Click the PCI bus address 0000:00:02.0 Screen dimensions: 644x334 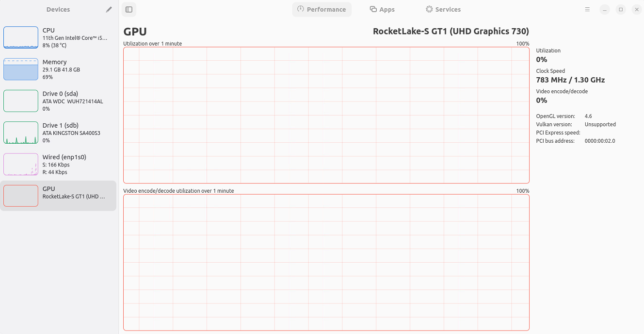click(x=600, y=141)
